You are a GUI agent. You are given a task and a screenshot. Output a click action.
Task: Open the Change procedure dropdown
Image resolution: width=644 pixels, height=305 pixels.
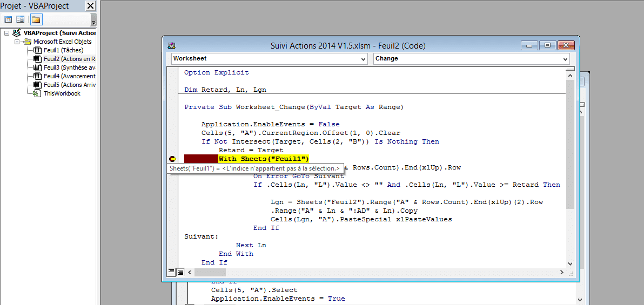pos(565,59)
